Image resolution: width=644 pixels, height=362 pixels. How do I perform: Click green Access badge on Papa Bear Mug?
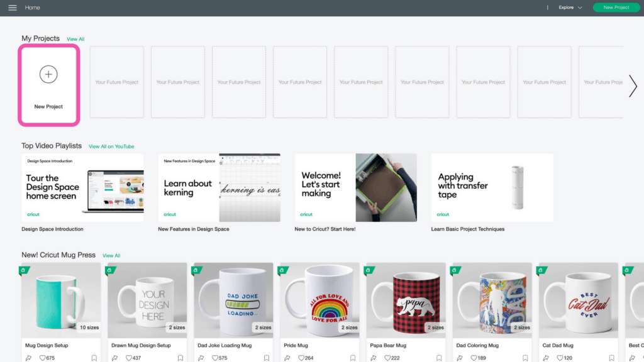pyautogui.click(x=369, y=270)
